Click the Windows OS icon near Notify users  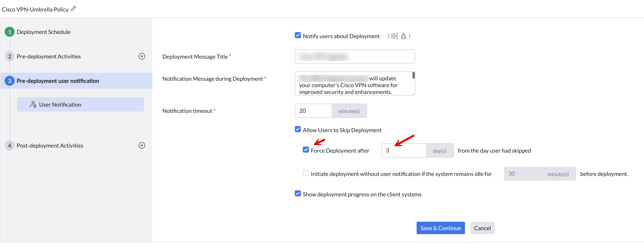pyautogui.click(x=394, y=36)
